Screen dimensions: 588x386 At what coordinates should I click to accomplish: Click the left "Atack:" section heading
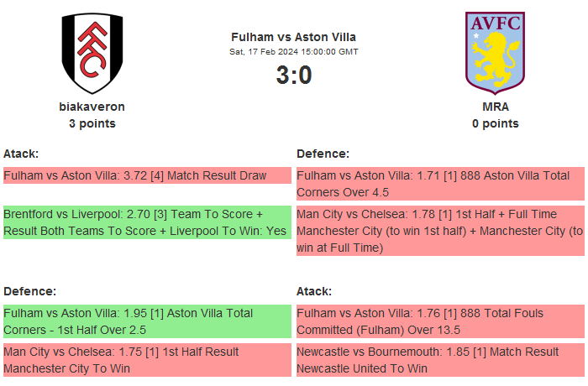tap(21, 154)
